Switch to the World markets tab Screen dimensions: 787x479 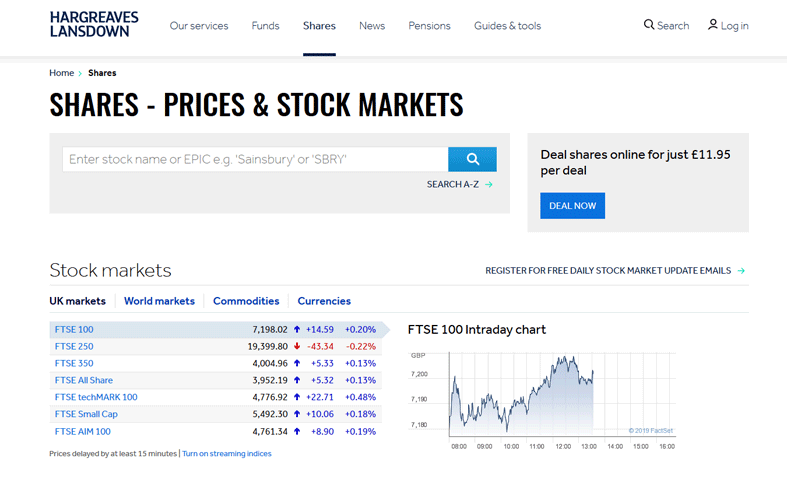[x=159, y=301]
